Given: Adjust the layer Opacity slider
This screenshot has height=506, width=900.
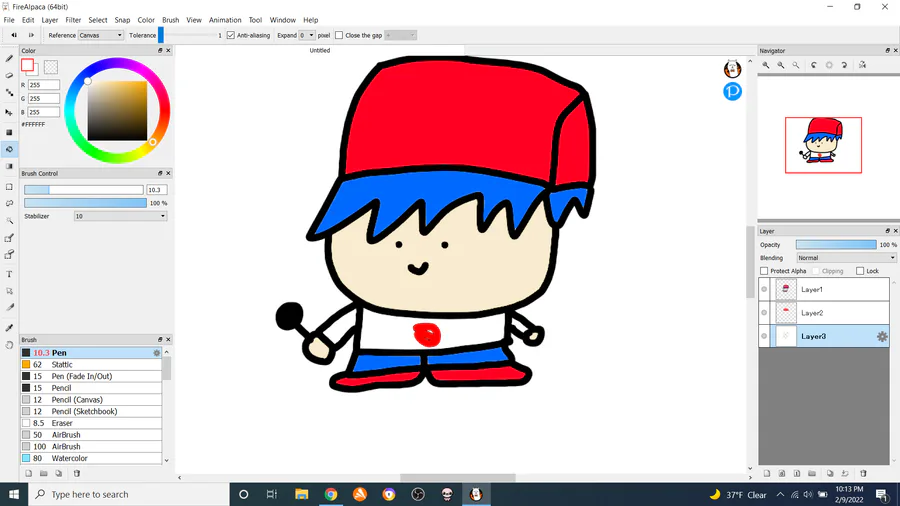Looking at the screenshot, I should 836,245.
